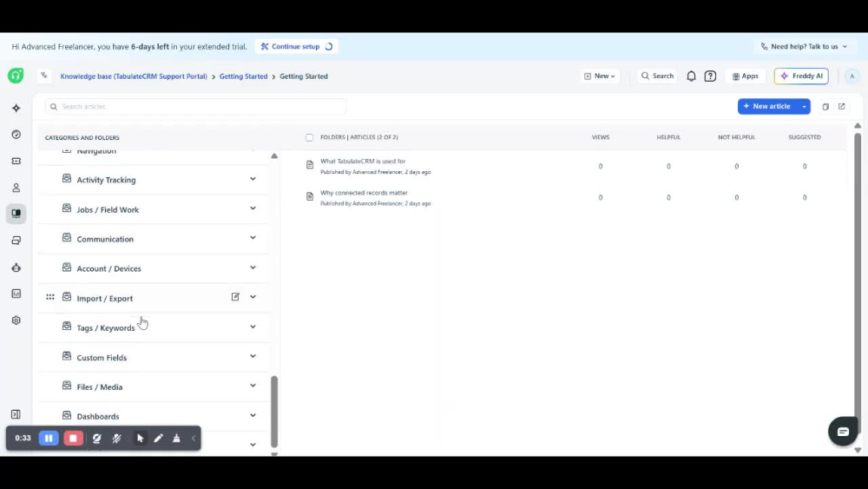
Task: Click the panel toggle icon at sidebar bottom
Action: click(x=16, y=414)
